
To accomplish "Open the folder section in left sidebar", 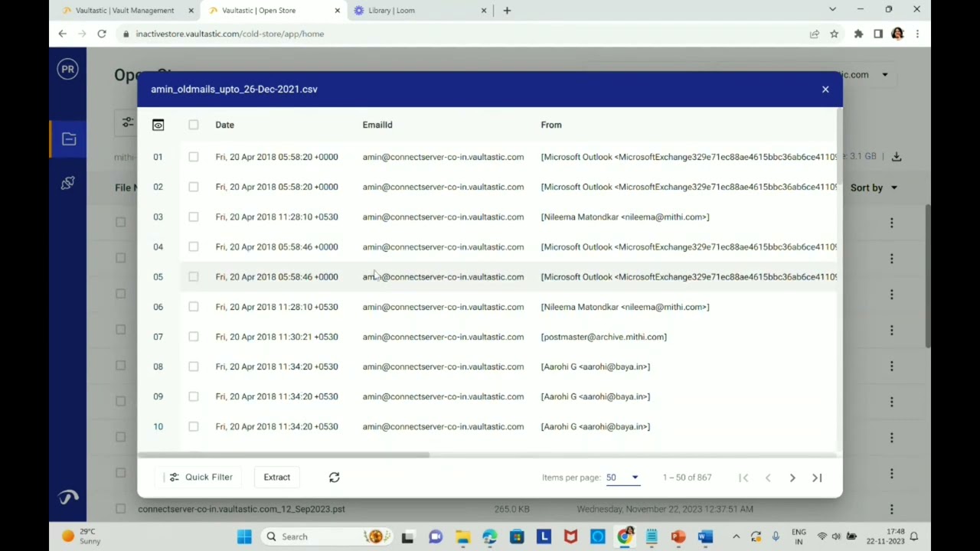I will click(69, 139).
